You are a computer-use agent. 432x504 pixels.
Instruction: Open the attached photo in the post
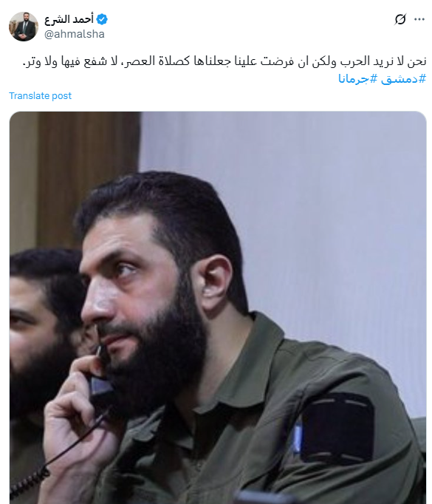point(218,307)
